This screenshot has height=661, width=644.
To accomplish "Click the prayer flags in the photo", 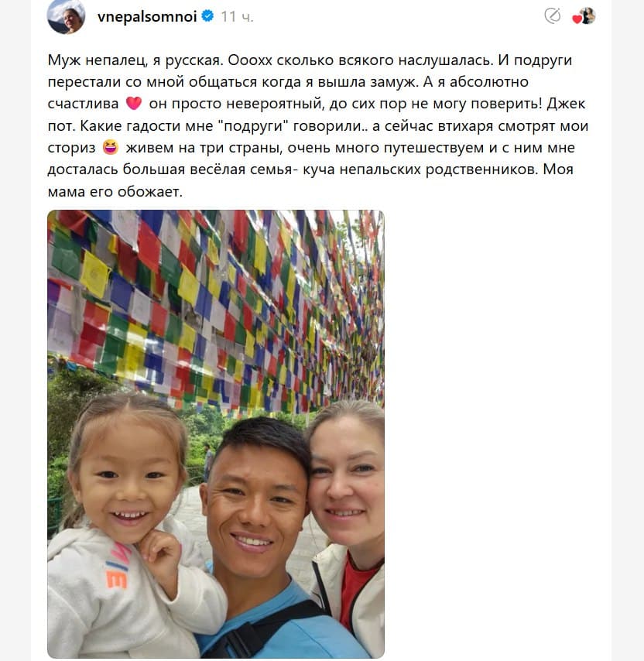I will click(216, 308).
